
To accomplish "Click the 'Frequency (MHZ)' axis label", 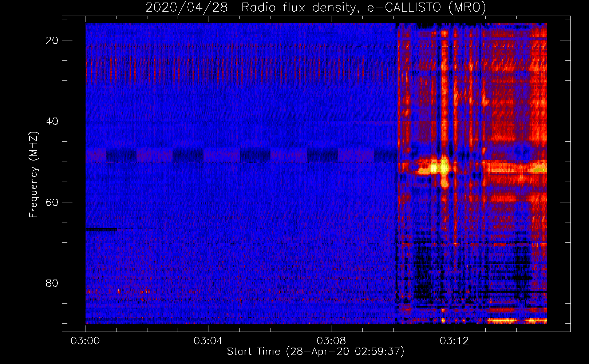I will pyautogui.click(x=33, y=175).
